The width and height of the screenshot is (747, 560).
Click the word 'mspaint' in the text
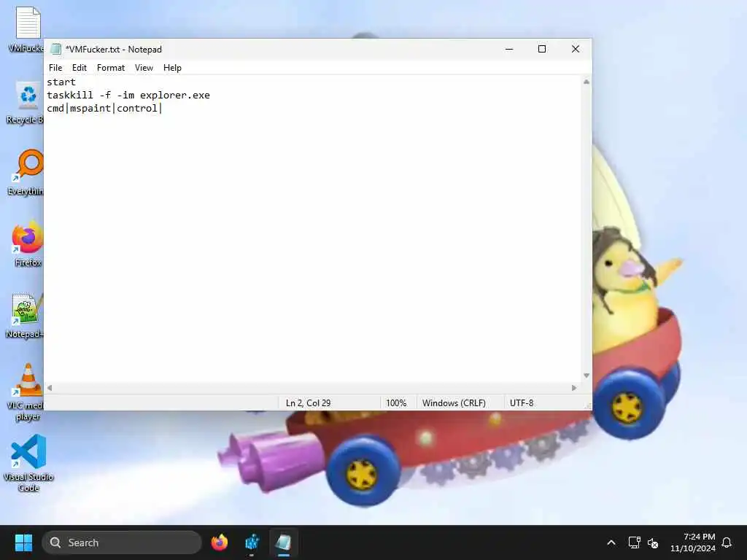[90, 109]
